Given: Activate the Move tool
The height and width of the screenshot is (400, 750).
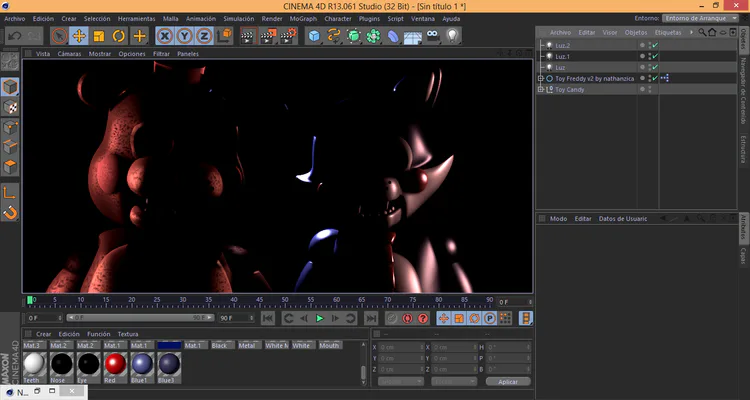Looking at the screenshot, I should 79,36.
